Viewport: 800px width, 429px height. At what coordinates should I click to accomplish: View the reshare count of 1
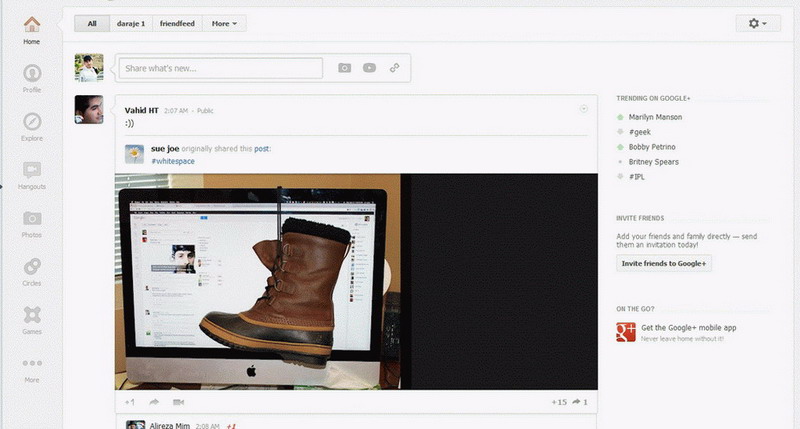580,402
